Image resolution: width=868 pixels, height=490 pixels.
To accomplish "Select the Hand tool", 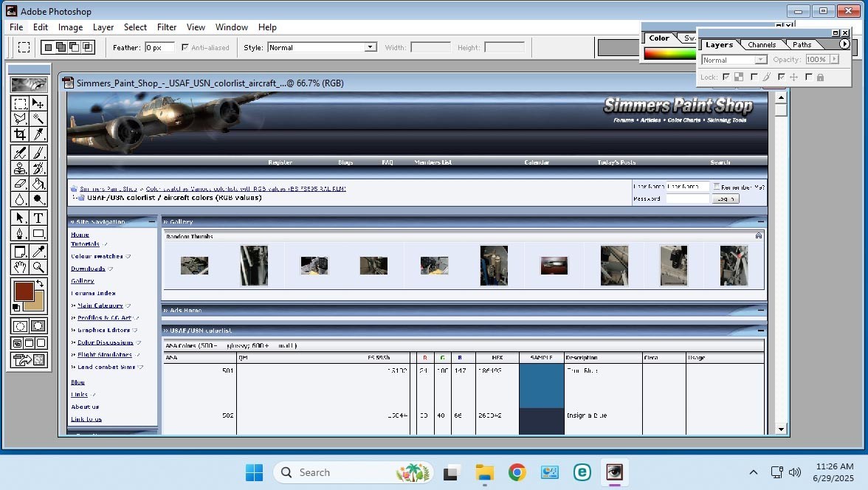I will (20, 267).
